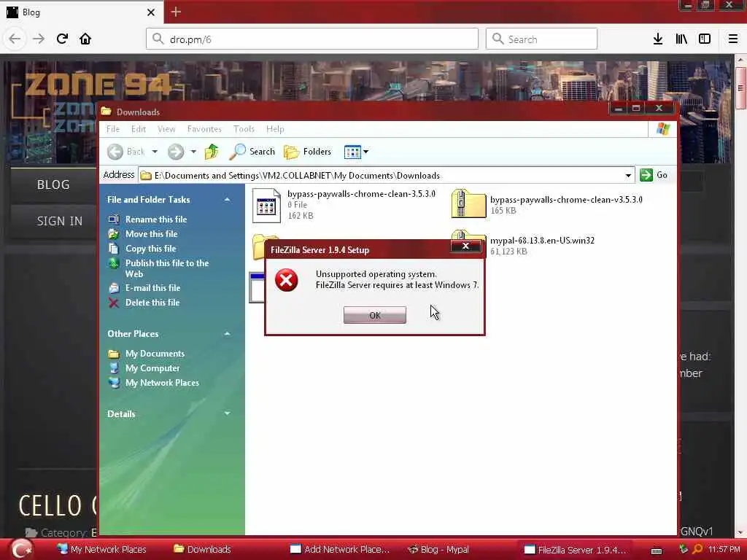Viewport: 747px width, 560px height.
Task: Open the Favorites menu in Downloads window
Action: coord(204,129)
